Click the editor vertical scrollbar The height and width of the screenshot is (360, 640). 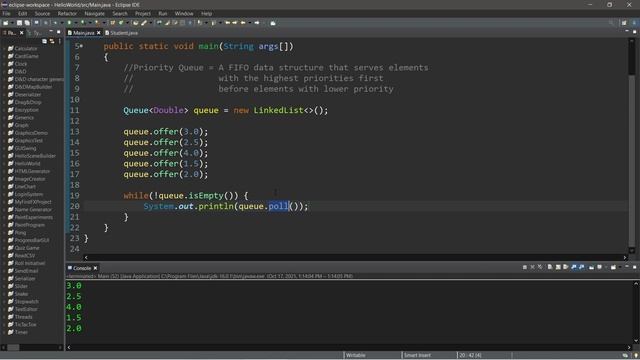(632, 145)
